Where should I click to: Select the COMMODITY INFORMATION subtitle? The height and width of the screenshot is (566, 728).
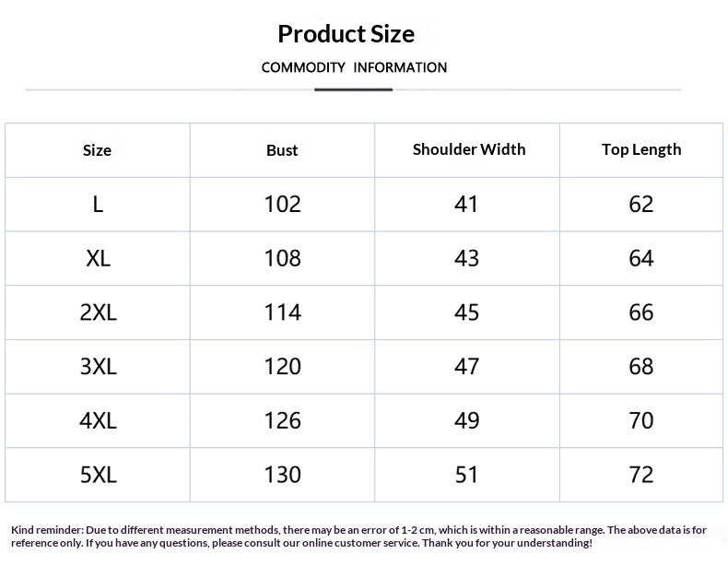pyautogui.click(x=354, y=67)
